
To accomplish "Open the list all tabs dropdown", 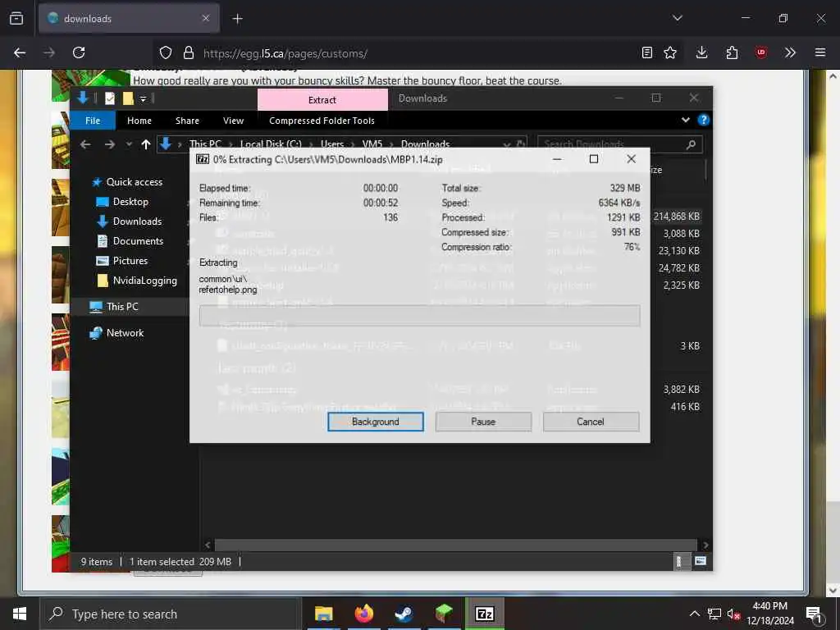I will 678,18.
